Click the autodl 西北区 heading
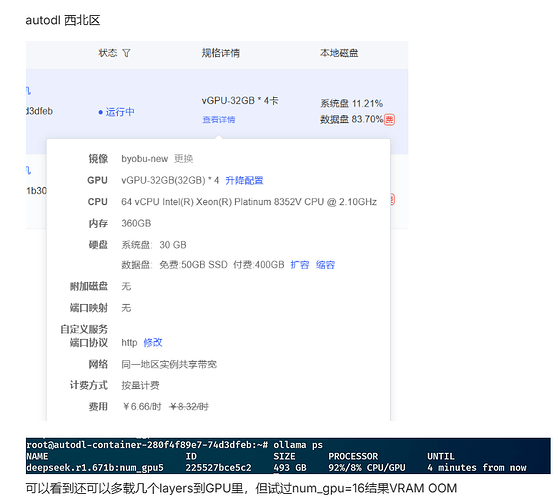Screen dimensions: 558x500 [x=63, y=20]
